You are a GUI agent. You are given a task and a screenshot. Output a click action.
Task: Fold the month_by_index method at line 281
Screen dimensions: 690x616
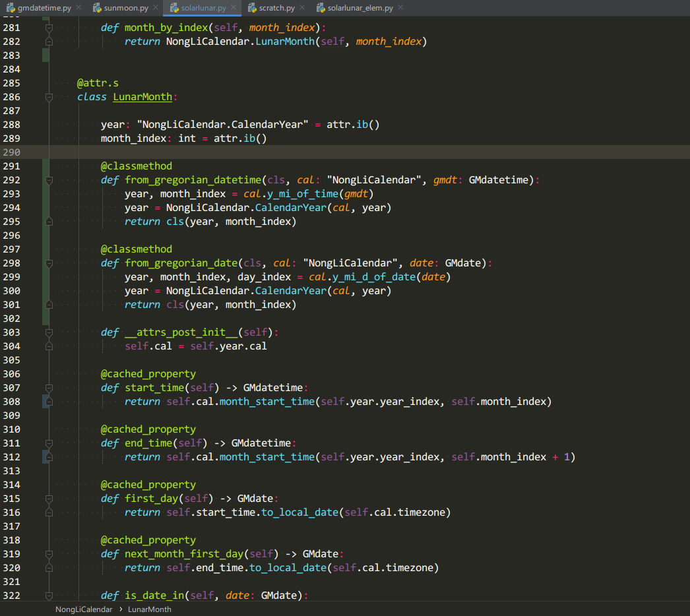pos(49,28)
